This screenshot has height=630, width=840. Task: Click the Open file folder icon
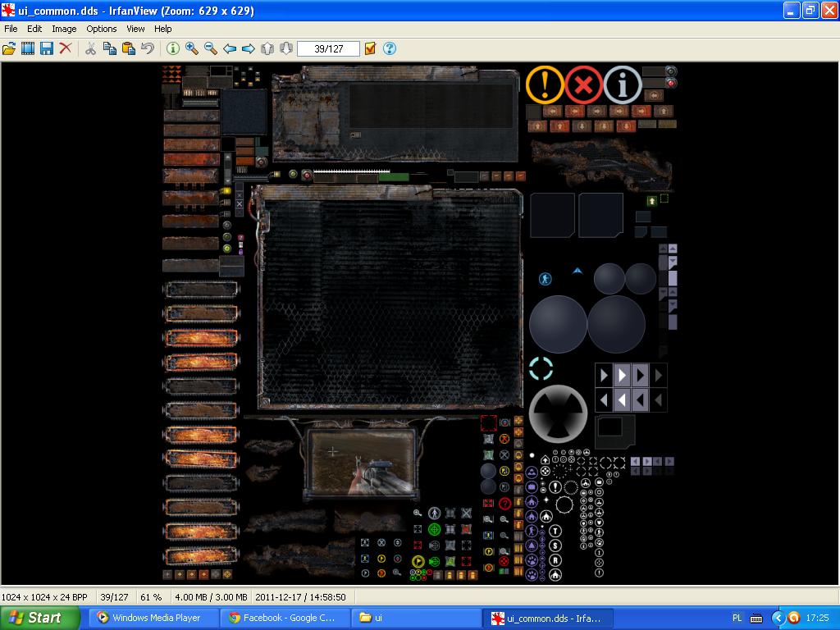9,48
